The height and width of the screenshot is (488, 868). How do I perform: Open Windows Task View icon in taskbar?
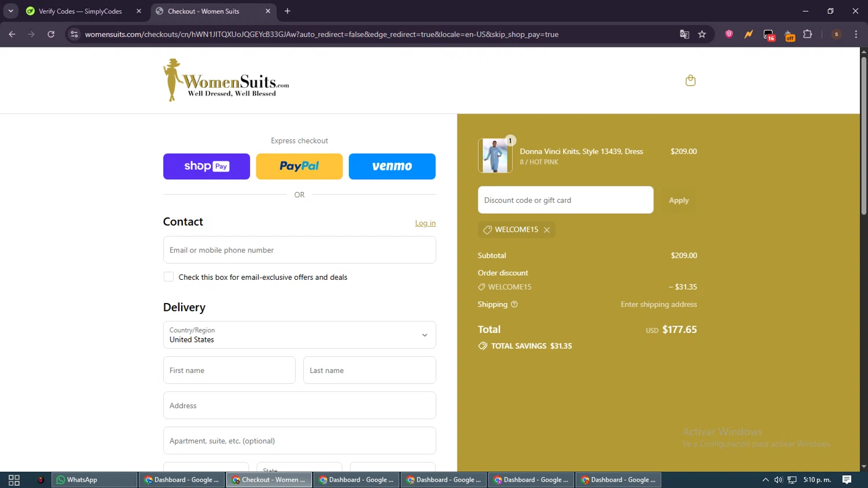tap(14, 480)
